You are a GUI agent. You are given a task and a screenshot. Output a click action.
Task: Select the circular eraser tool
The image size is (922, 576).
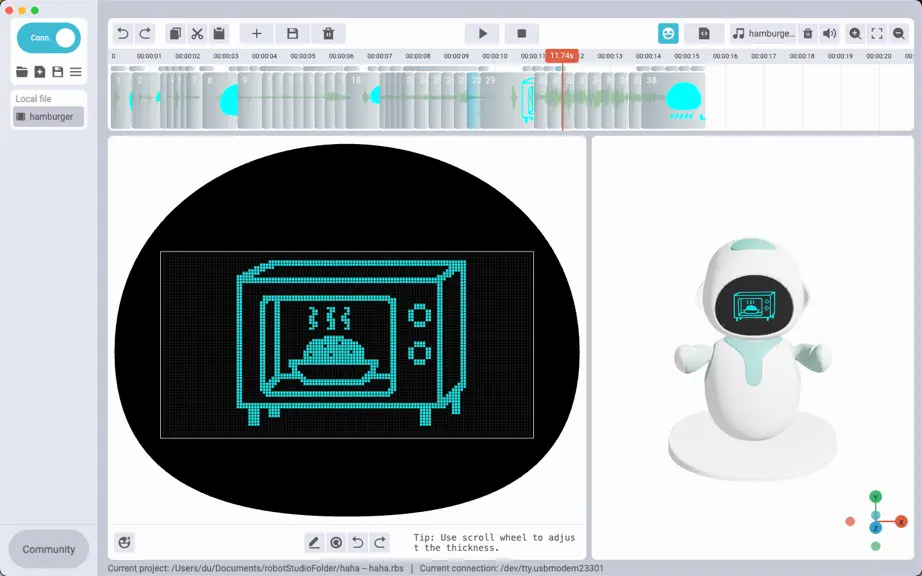pyautogui.click(x=336, y=542)
